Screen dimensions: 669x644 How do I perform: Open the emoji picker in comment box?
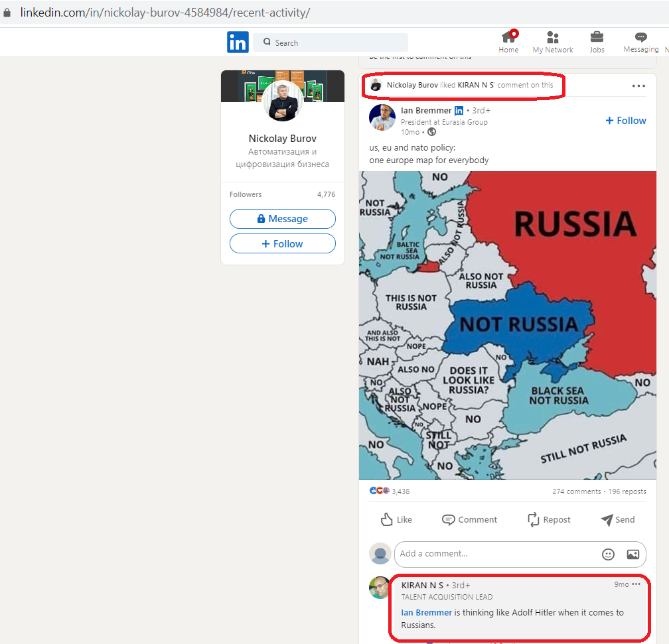608,554
